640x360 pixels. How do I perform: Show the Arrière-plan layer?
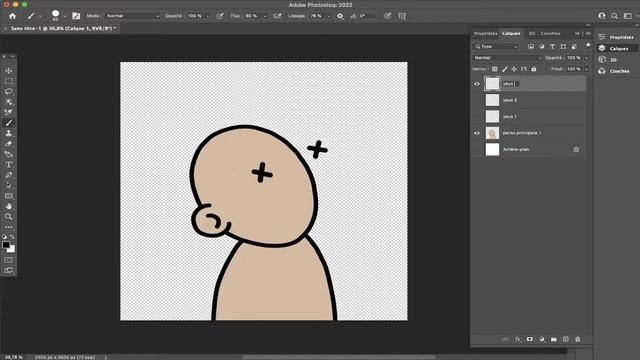[x=477, y=149]
